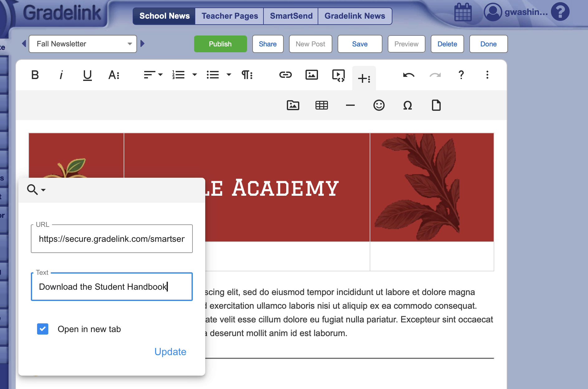Open the editor help question mark

click(461, 75)
